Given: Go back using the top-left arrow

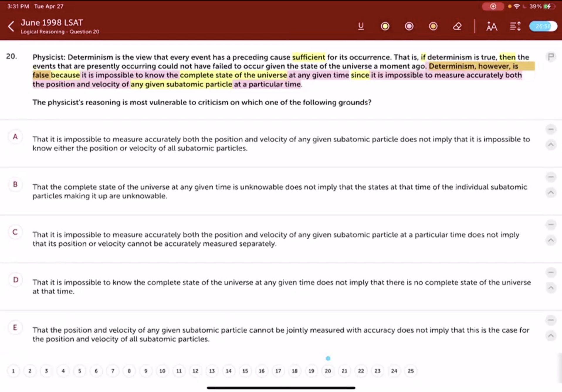Looking at the screenshot, I should tap(11, 26).
